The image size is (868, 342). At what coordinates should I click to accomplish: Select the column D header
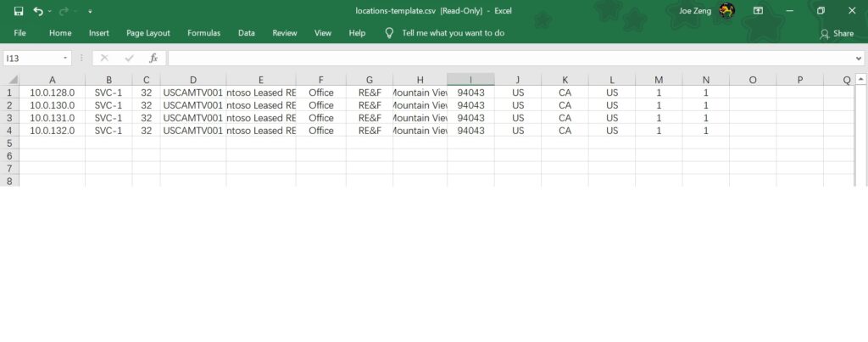tap(193, 79)
